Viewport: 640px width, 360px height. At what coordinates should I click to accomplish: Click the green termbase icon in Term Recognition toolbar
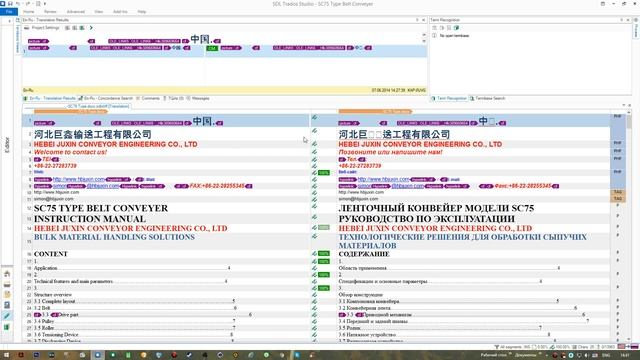[456, 28]
